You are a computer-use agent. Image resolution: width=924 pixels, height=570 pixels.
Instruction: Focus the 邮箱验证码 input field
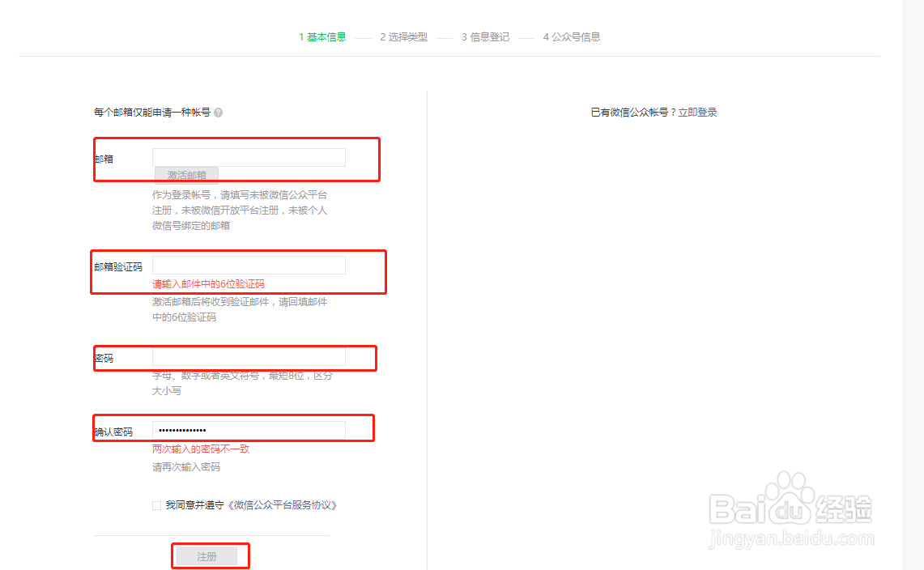coord(249,266)
